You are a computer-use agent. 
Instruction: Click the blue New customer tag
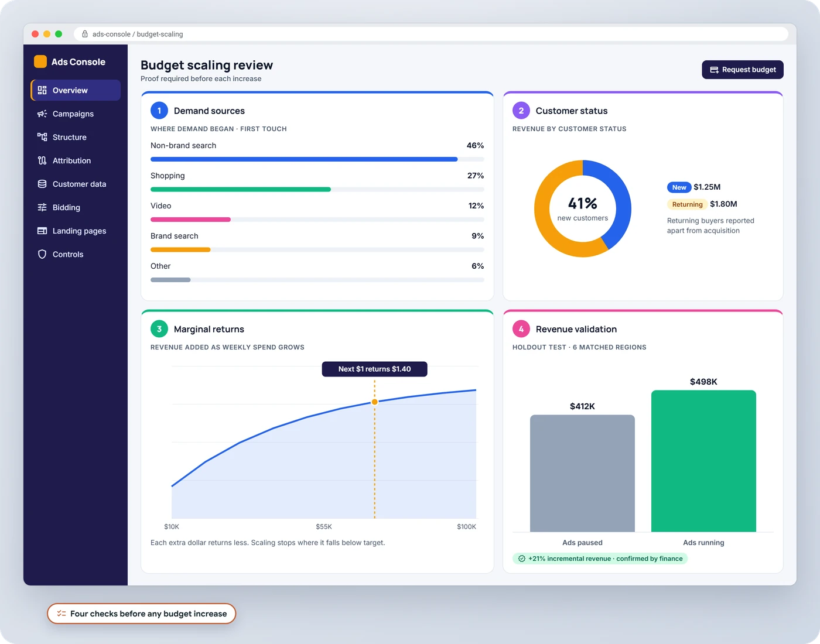[679, 187]
